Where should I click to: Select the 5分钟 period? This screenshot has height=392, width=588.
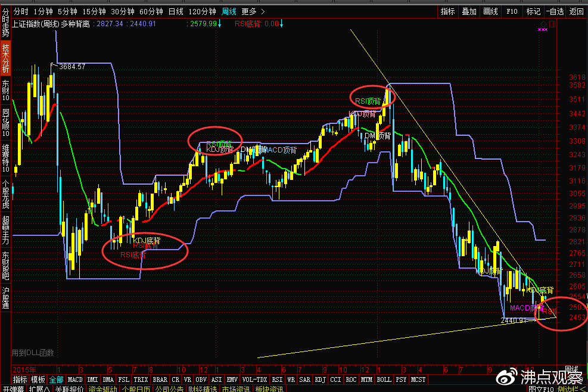click(x=67, y=12)
